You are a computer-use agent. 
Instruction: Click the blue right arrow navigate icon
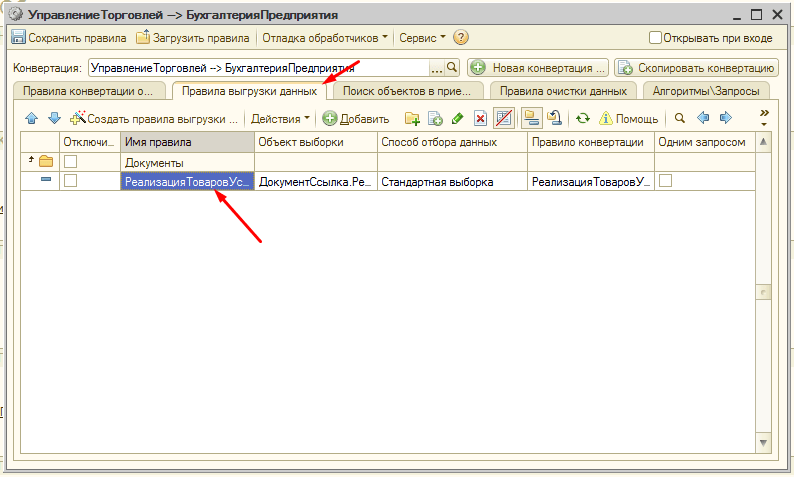point(726,118)
